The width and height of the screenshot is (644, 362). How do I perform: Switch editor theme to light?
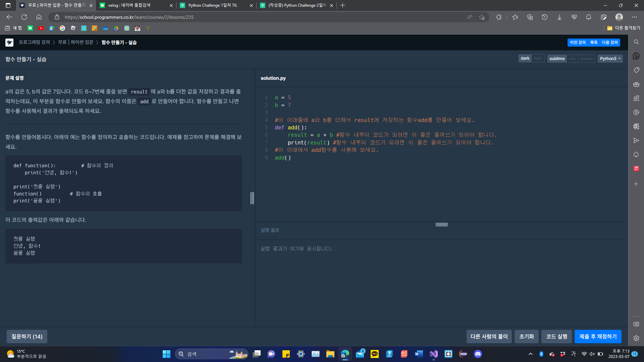click(x=538, y=59)
